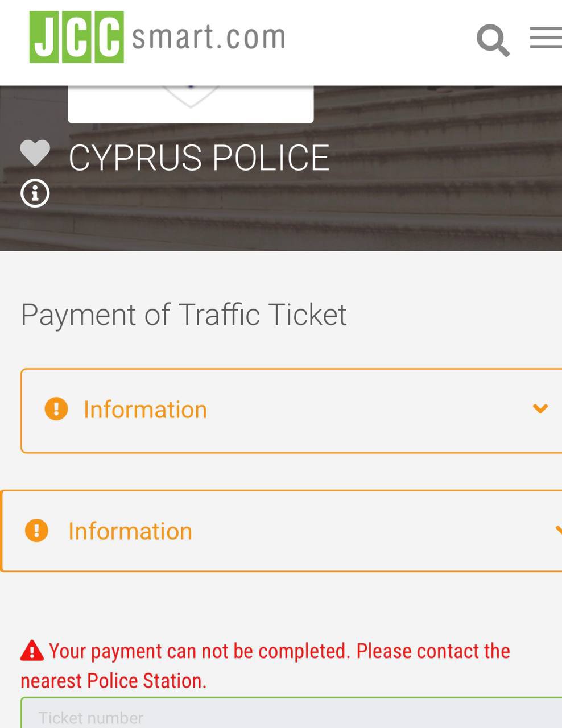Image resolution: width=562 pixels, height=728 pixels.
Task: Select the Payment of Traffic Ticket heading
Action: (x=184, y=315)
